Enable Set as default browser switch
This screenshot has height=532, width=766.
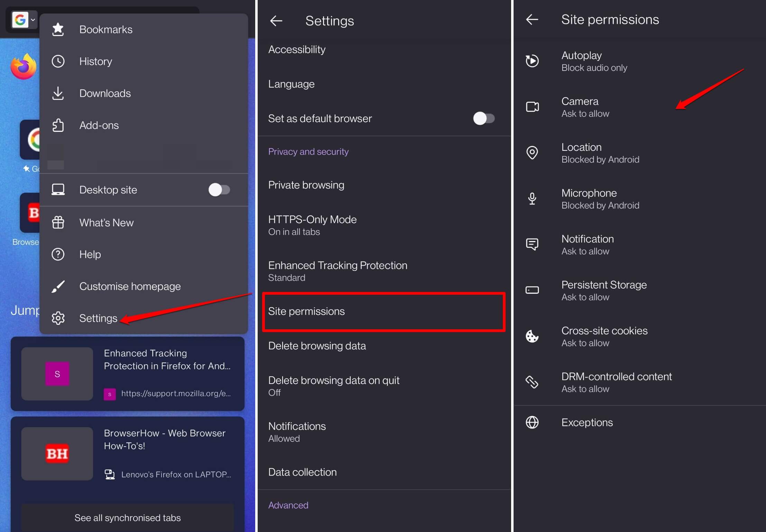[x=483, y=118]
